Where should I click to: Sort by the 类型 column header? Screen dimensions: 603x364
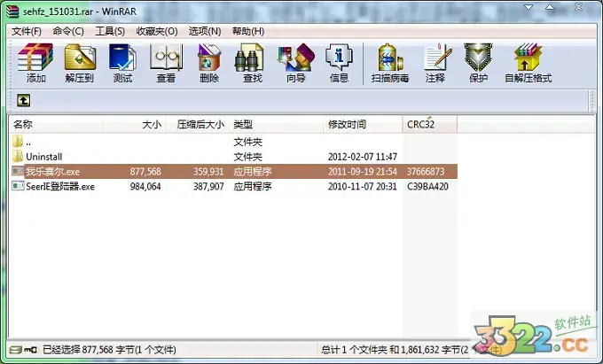[x=277, y=124]
